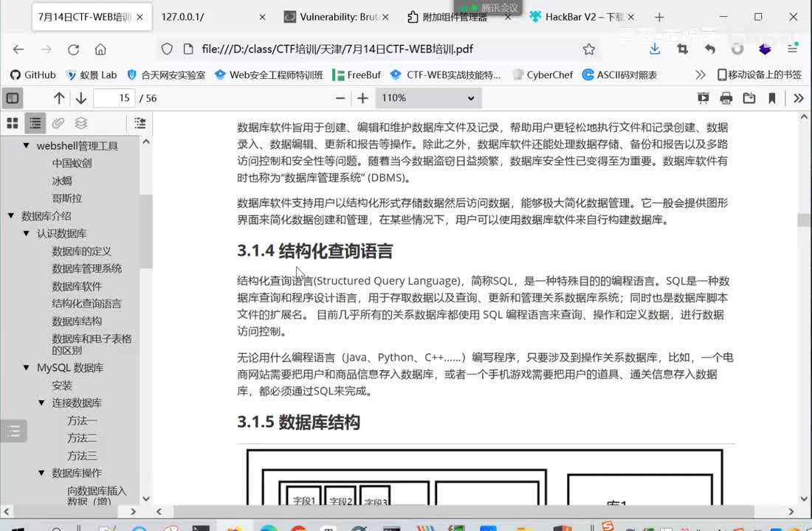Switch to Vulnerability: Brute browser tab
This screenshot has height=531, width=812.
click(x=337, y=17)
